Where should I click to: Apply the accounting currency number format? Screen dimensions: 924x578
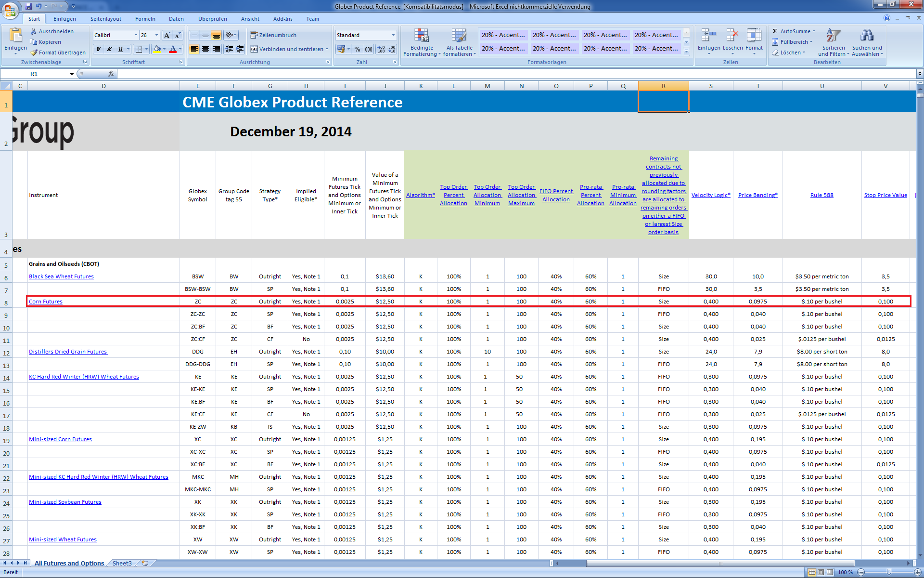341,49
